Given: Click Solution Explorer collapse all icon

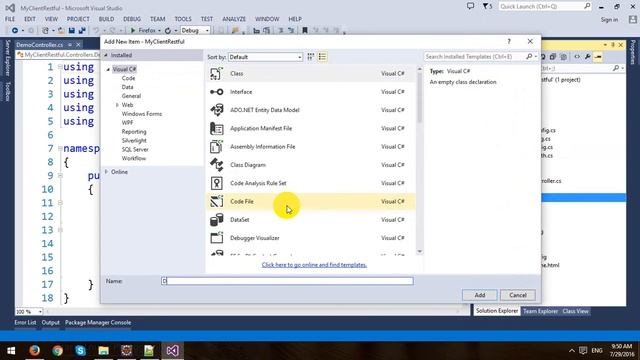Looking at the screenshot, I should (x=553, y=57).
